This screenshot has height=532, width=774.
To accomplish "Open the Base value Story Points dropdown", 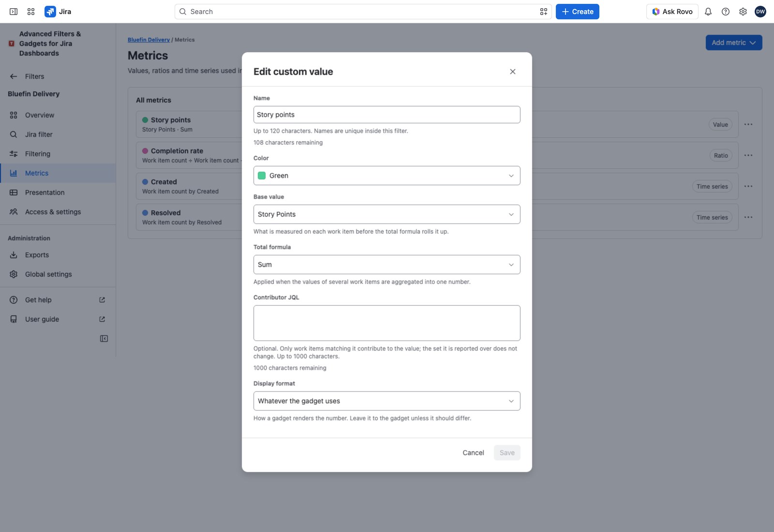I will point(387,214).
